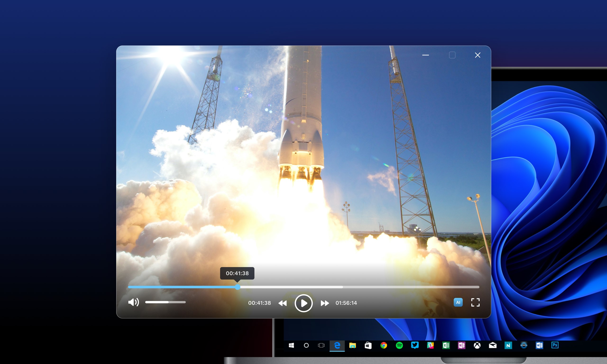
Task: Minimize the video player window
Action: (x=425, y=55)
